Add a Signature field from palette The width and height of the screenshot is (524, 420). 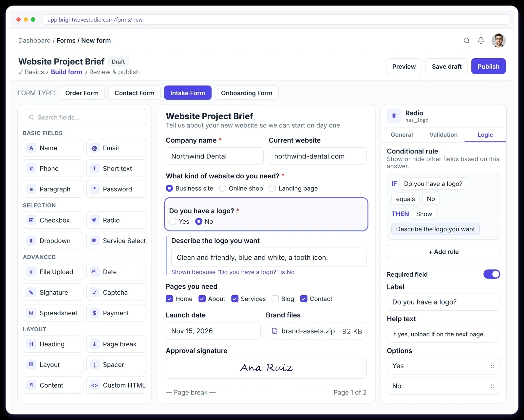(53, 292)
